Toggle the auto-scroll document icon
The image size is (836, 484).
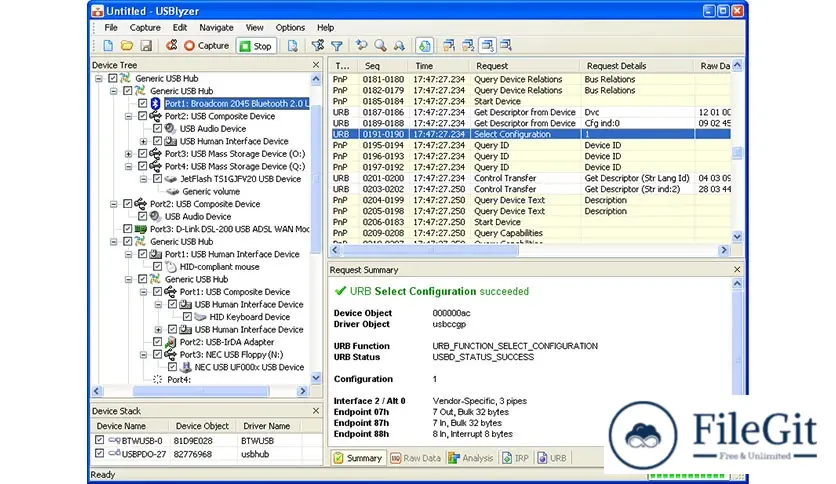[x=424, y=46]
